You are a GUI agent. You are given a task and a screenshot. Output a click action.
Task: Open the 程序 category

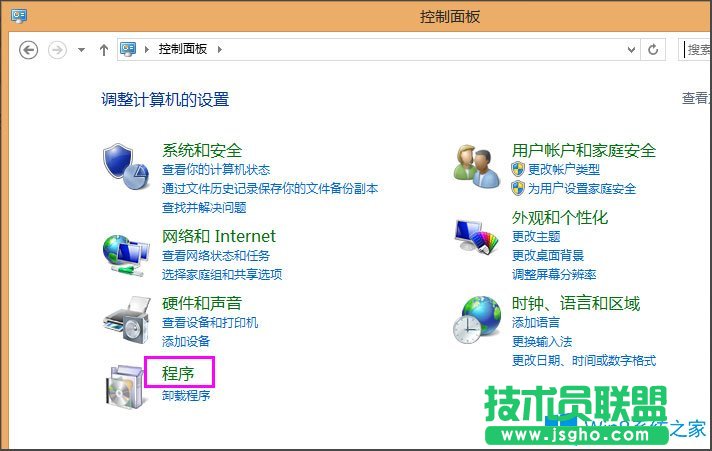[x=178, y=373]
